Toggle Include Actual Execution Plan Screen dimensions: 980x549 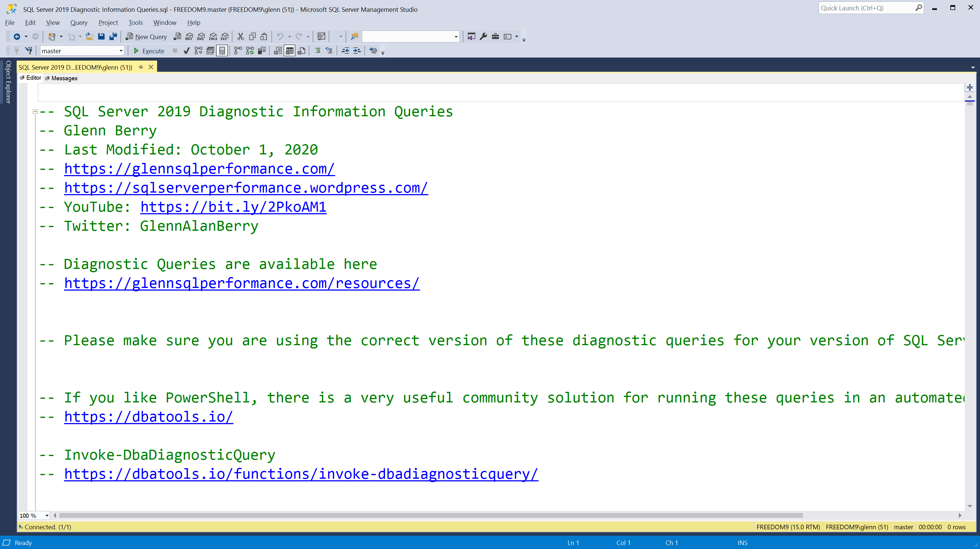pyautogui.click(x=238, y=51)
